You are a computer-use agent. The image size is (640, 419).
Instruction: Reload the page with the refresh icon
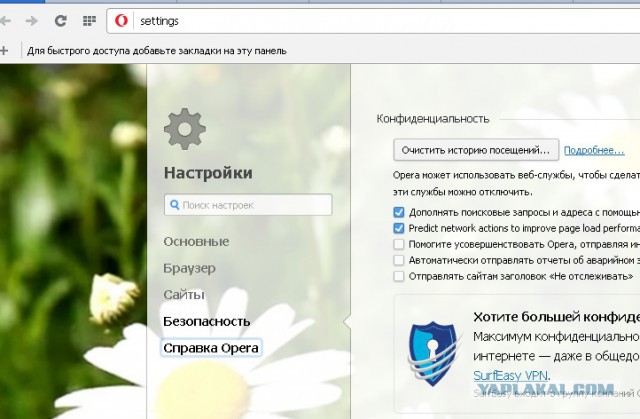click(x=60, y=20)
